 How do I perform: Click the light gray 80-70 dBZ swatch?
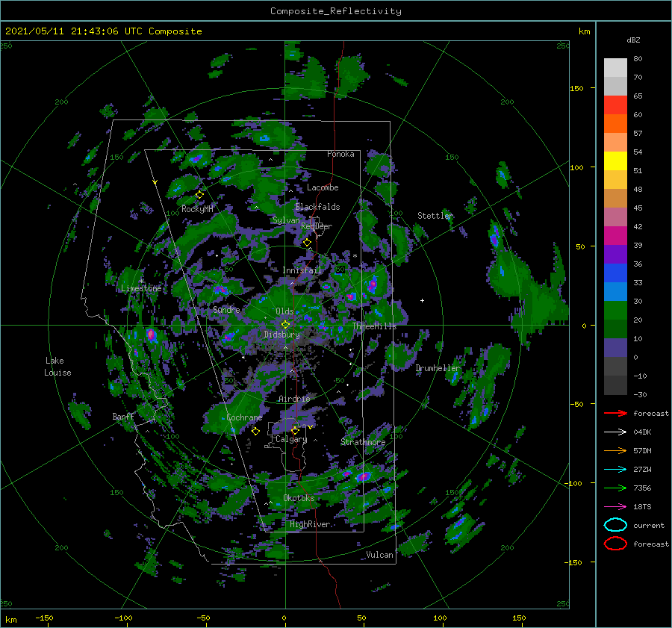(615, 68)
